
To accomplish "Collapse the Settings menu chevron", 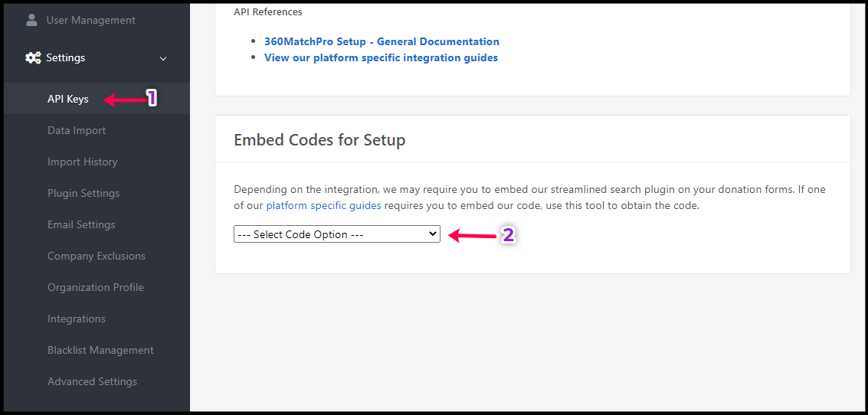I will pyautogui.click(x=162, y=58).
